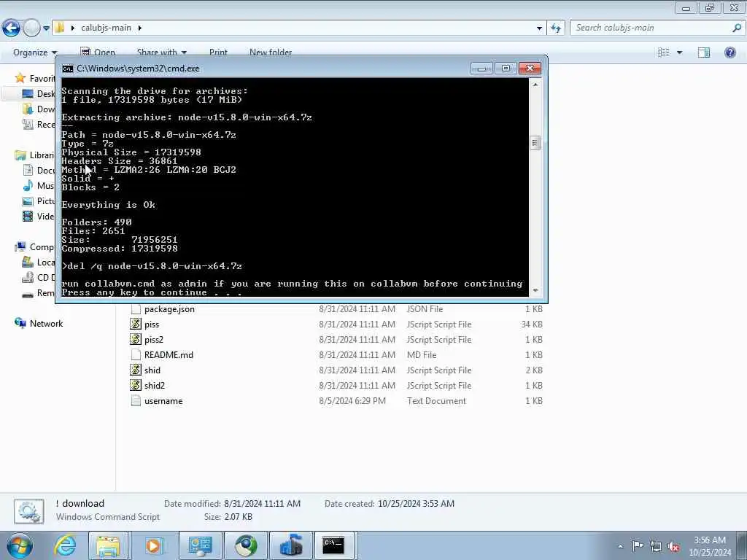Click the Explorer Back navigation arrow
The image size is (747, 560).
pyautogui.click(x=12, y=28)
